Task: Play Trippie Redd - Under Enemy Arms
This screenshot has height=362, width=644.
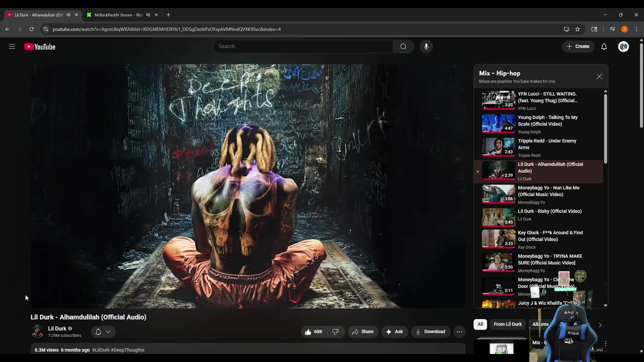Action: [x=538, y=148]
